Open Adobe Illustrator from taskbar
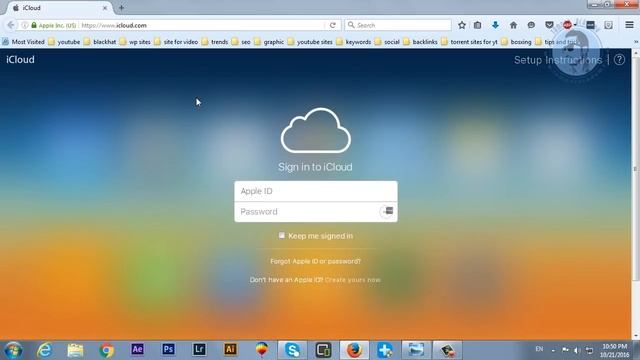This screenshot has height=360, width=640. tap(230, 349)
